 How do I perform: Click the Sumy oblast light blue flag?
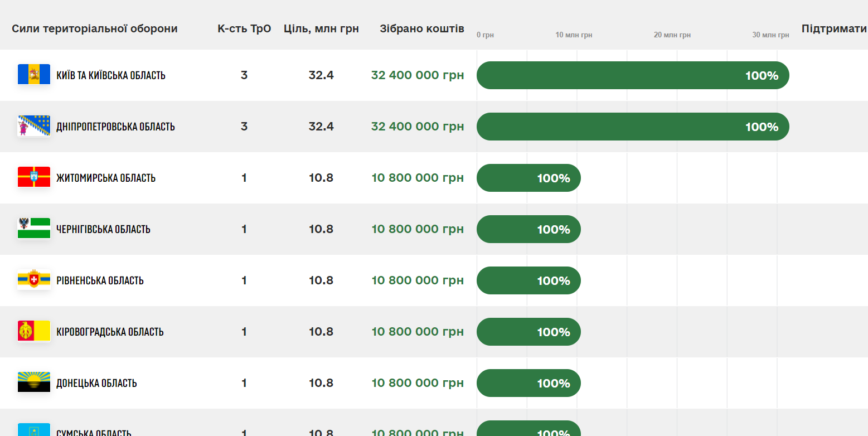[x=34, y=430]
